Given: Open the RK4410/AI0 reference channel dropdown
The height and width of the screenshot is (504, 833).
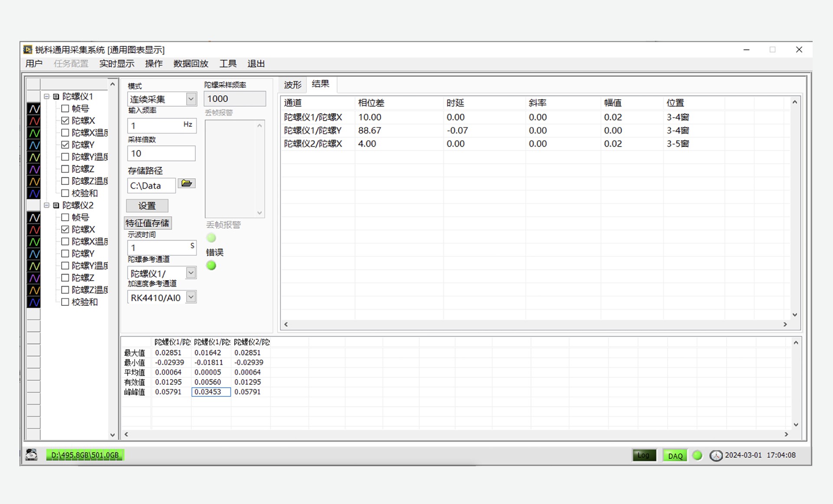Looking at the screenshot, I should tap(191, 297).
